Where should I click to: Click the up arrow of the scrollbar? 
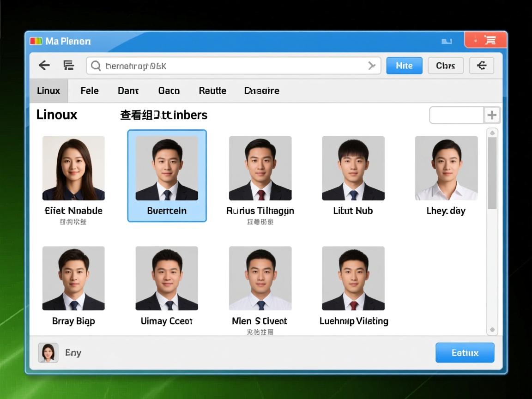coord(492,133)
